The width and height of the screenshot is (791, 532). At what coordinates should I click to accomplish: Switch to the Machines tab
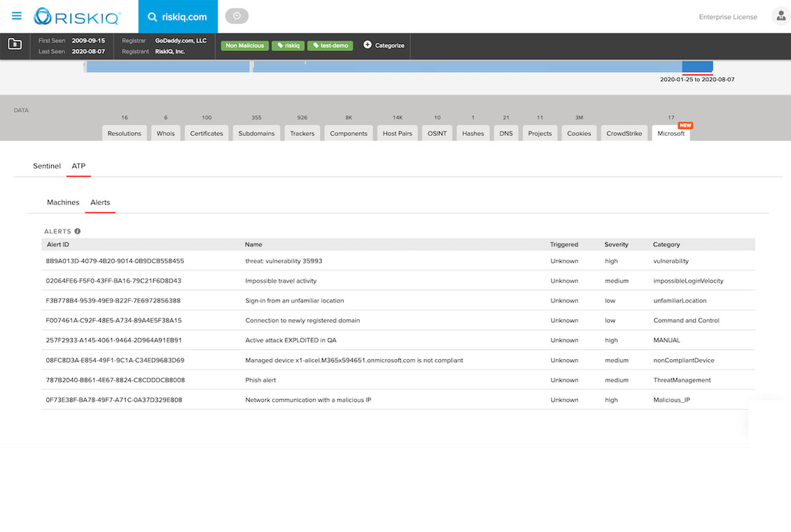63,202
